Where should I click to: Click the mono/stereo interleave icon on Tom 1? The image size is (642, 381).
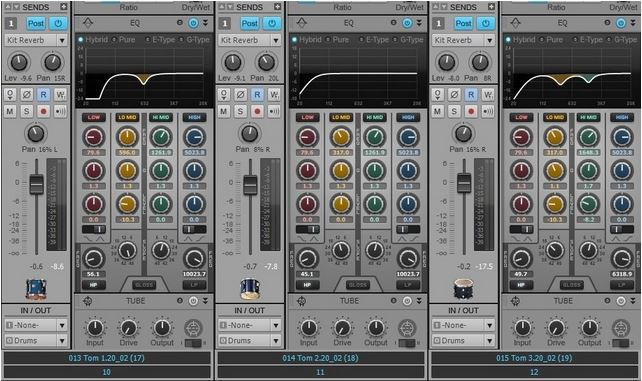[x=10, y=95]
